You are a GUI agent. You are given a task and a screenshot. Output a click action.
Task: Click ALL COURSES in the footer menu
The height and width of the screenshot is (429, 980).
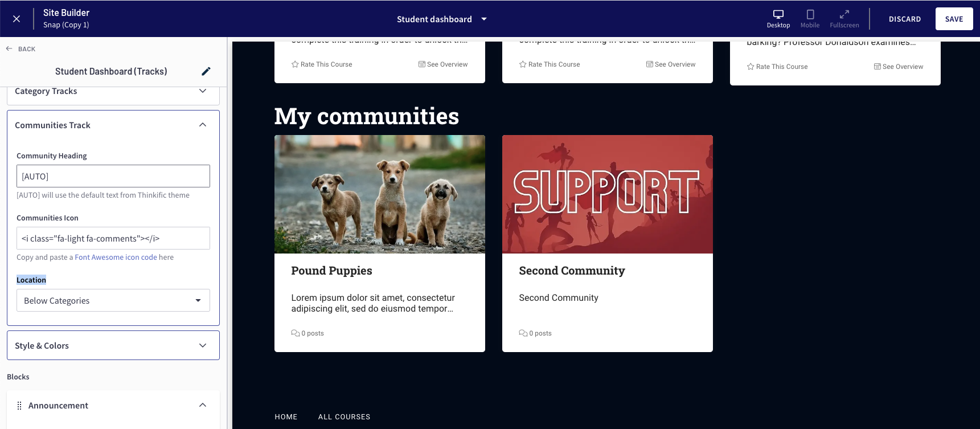[x=344, y=417]
